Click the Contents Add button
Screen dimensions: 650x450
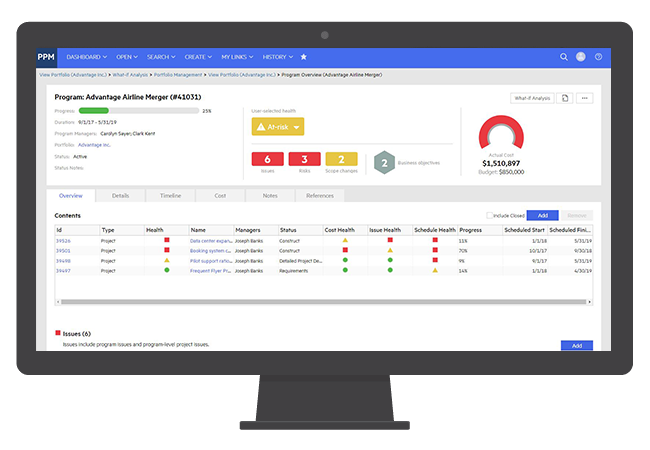click(543, 215)
